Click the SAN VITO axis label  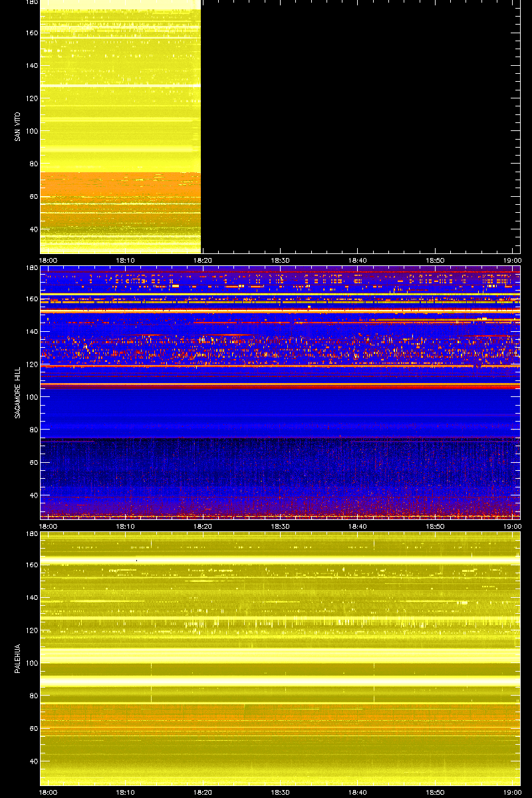tap(18, 126)
